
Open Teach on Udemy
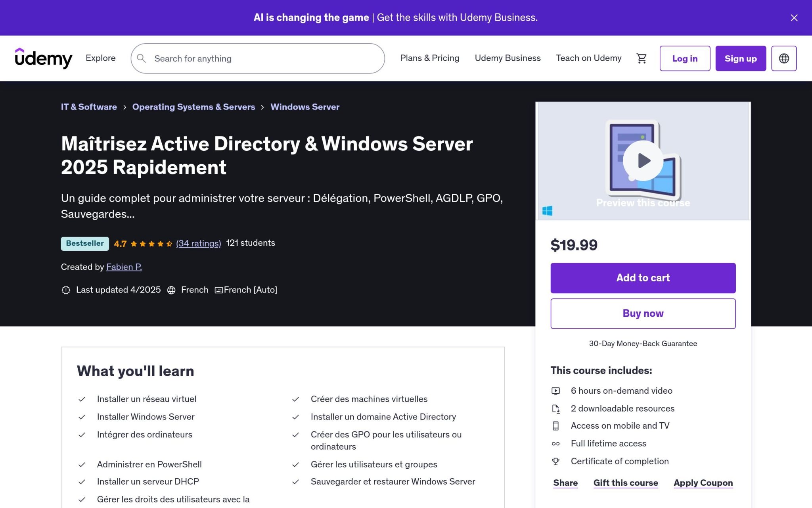588,58
